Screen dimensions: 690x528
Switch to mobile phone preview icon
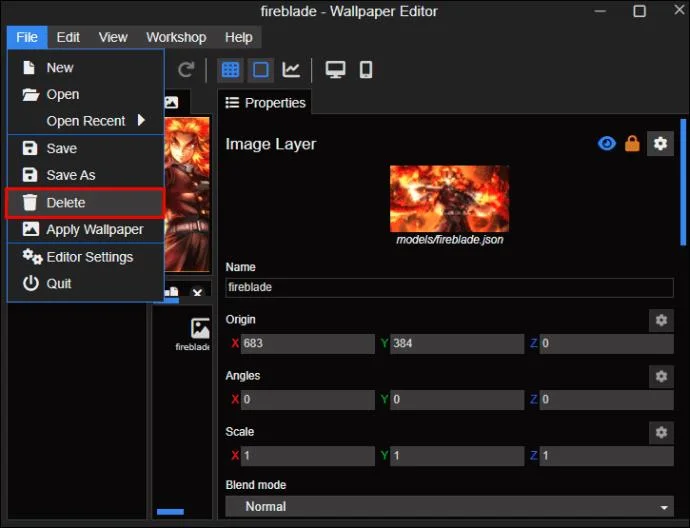pyautogui.click(x=366, y=70)
